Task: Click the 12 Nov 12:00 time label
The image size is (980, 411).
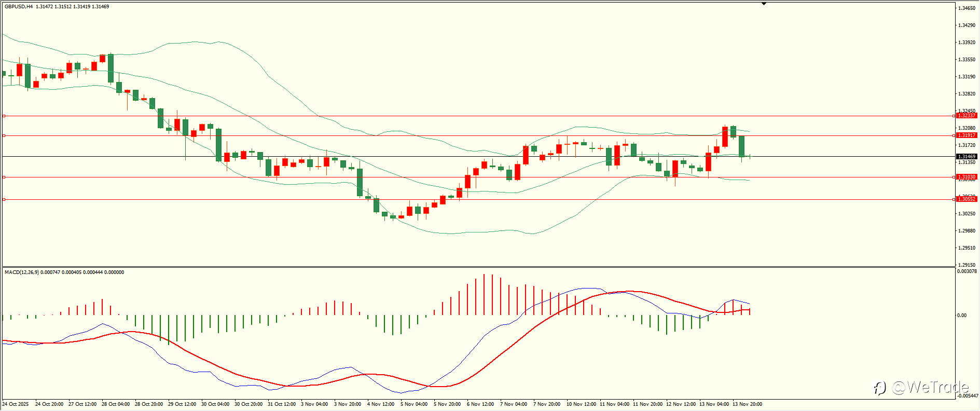Action: click(x=681, y=404)
